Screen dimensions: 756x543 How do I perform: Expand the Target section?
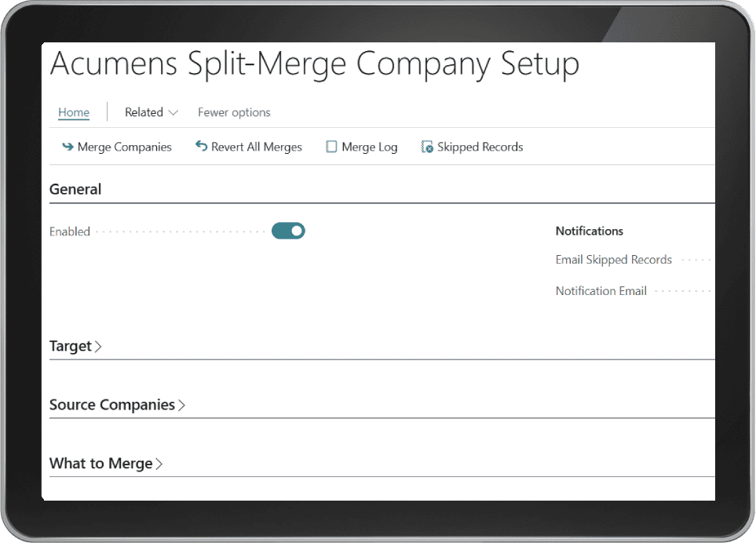(75, 346)
